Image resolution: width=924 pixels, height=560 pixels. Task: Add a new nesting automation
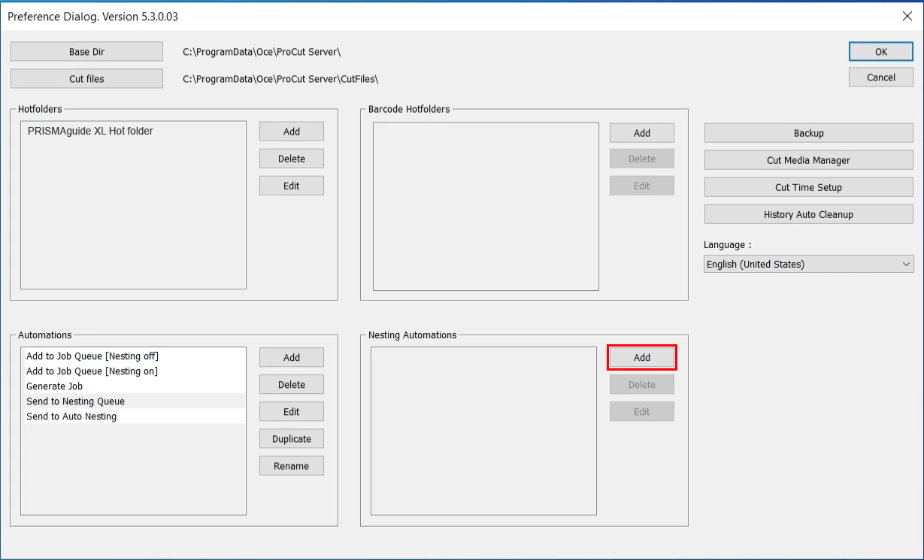pos(641,358)
